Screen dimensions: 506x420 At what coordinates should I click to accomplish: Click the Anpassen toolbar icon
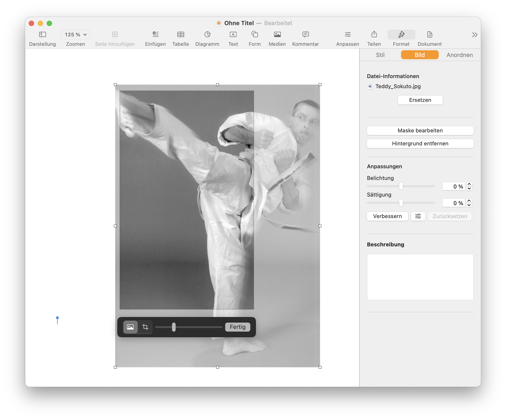pyautogui.click(x=347, y=35)
